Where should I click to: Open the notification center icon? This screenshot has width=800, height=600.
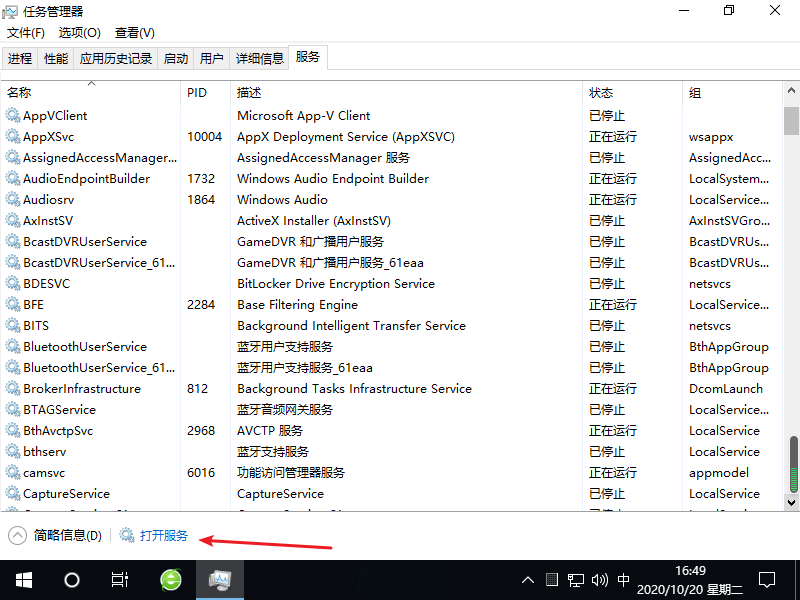(766, 580)
